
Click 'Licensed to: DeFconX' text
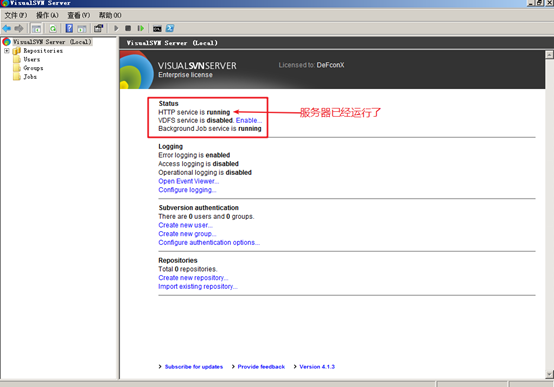pos(311,65)
